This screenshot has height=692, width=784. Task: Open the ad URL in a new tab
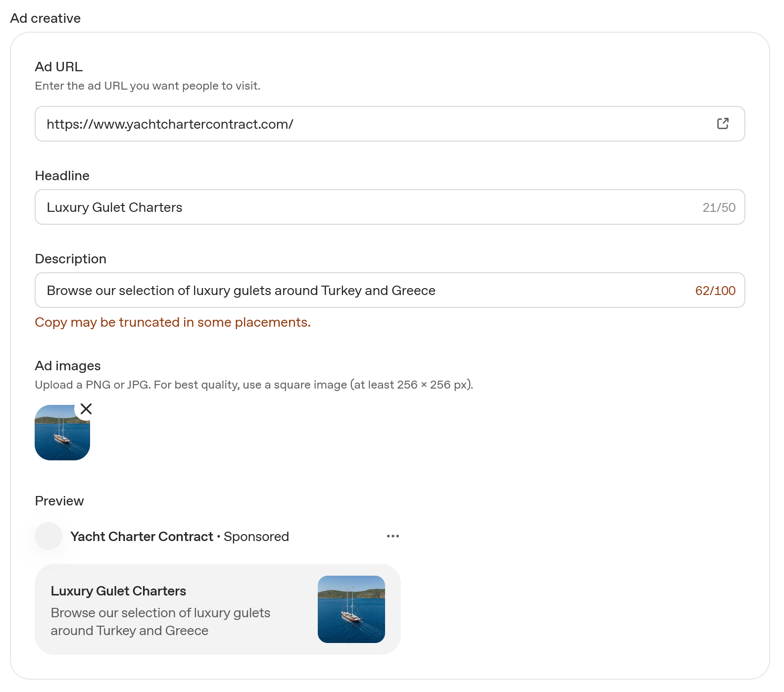point(723,123)
